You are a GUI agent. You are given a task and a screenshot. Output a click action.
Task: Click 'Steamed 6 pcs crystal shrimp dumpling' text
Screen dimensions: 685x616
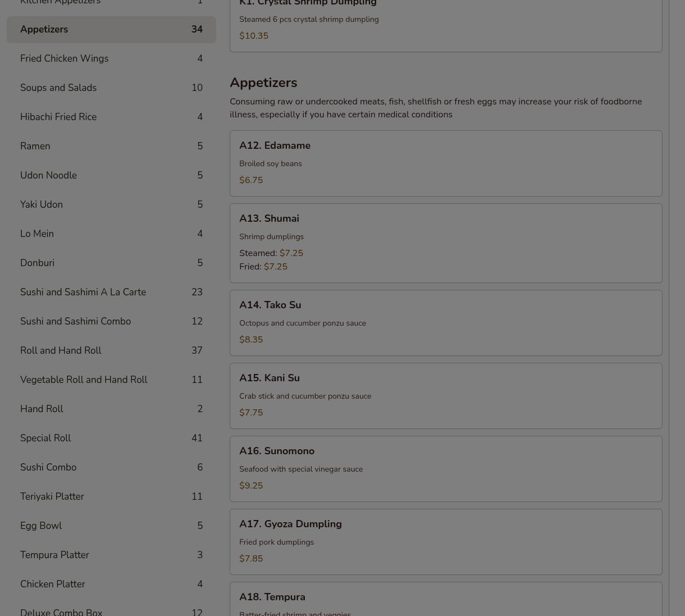(x=309, y=19)
